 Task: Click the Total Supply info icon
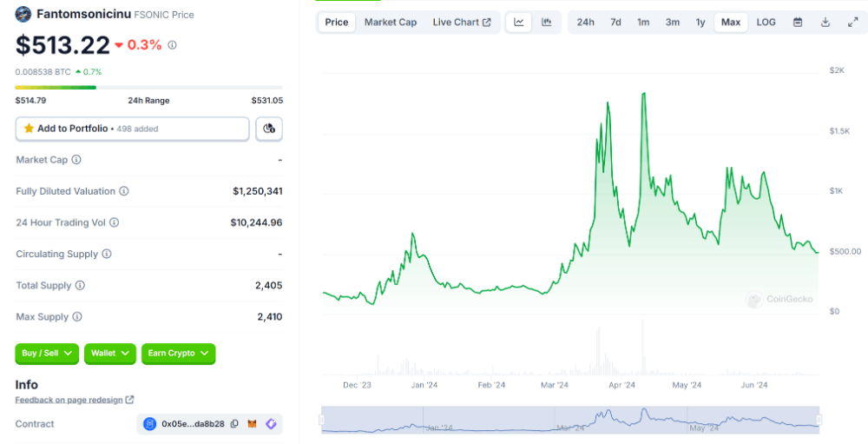click(80, 286)
